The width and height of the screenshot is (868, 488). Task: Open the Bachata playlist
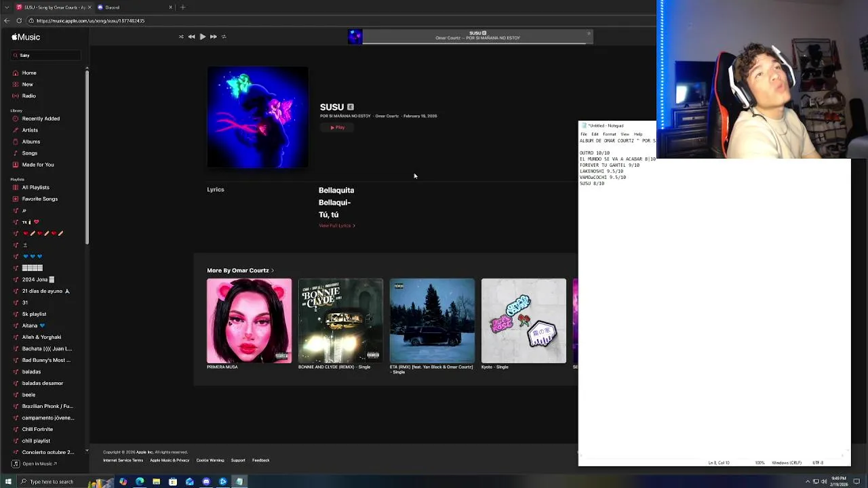(47, 348)
